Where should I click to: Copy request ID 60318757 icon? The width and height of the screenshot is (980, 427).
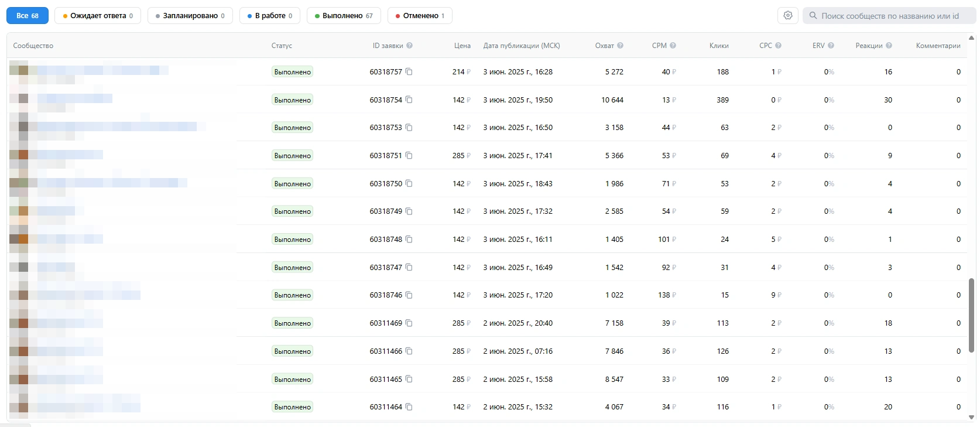(409, 72)
